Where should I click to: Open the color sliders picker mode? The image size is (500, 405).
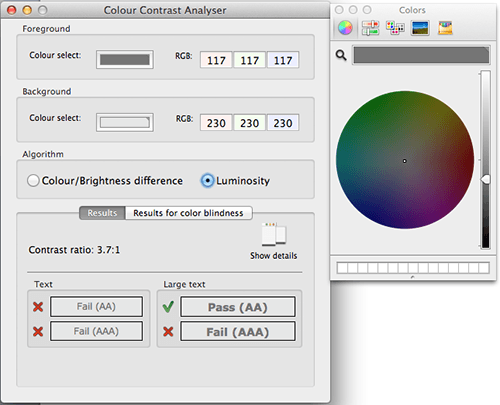click(x=370, y=28)
